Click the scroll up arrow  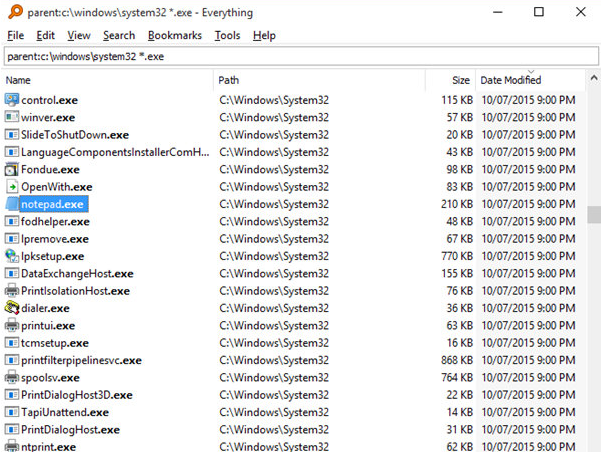click(594, 78)
